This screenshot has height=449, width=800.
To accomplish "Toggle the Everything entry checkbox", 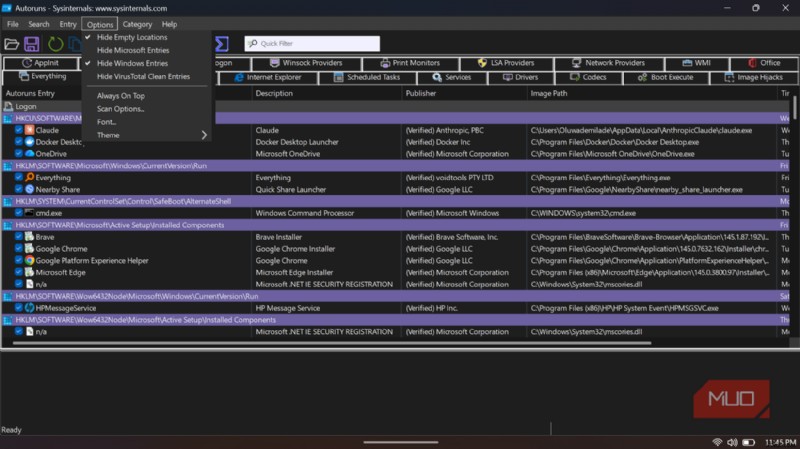I will coord(19,178).
